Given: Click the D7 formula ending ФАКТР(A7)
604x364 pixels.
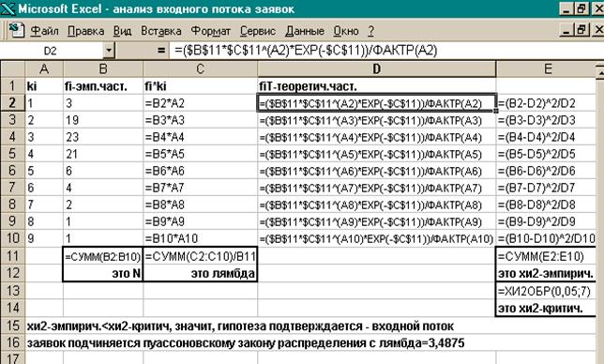Looking at the screenshot, I should click(377, 188).
